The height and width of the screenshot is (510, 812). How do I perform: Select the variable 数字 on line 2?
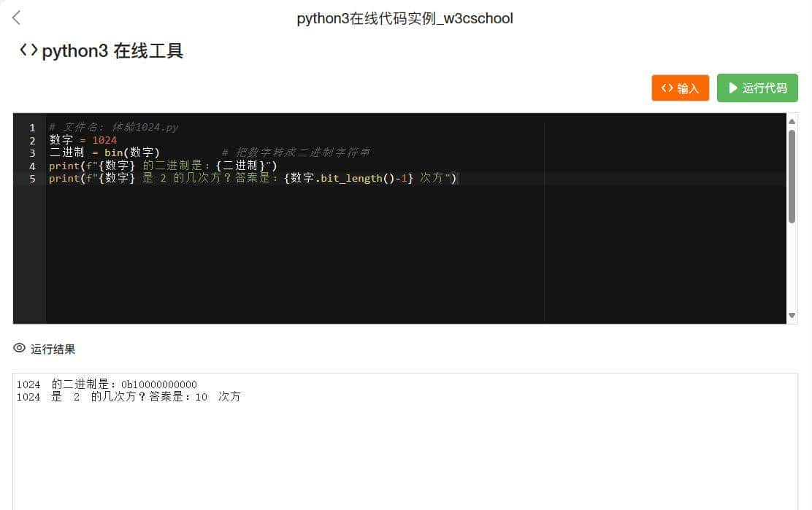pyautogui.click(x=58, y=139)
